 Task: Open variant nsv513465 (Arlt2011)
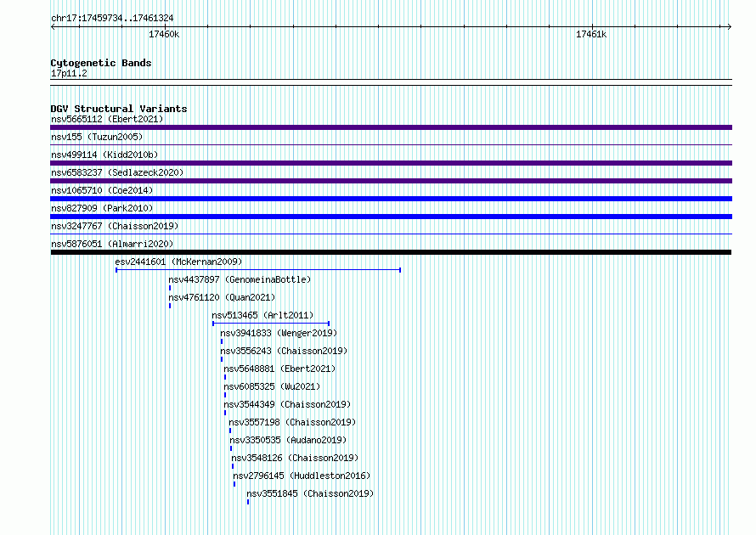(x=262, y=315)
